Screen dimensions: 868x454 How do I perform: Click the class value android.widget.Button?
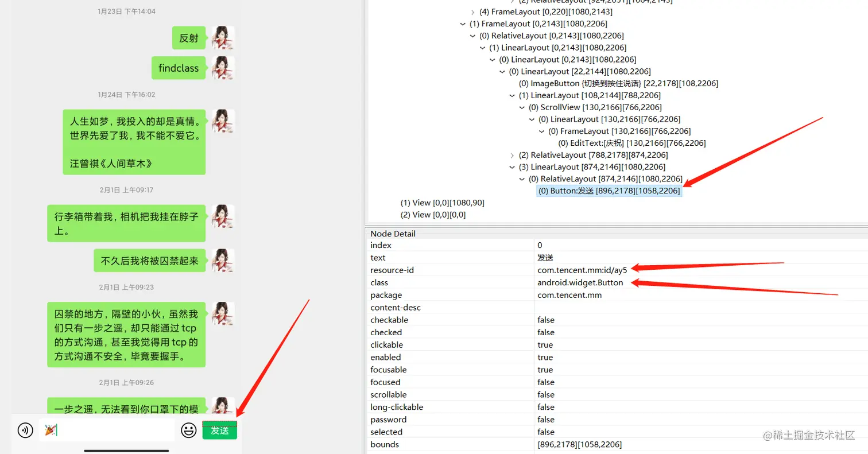tap(580, 282)
